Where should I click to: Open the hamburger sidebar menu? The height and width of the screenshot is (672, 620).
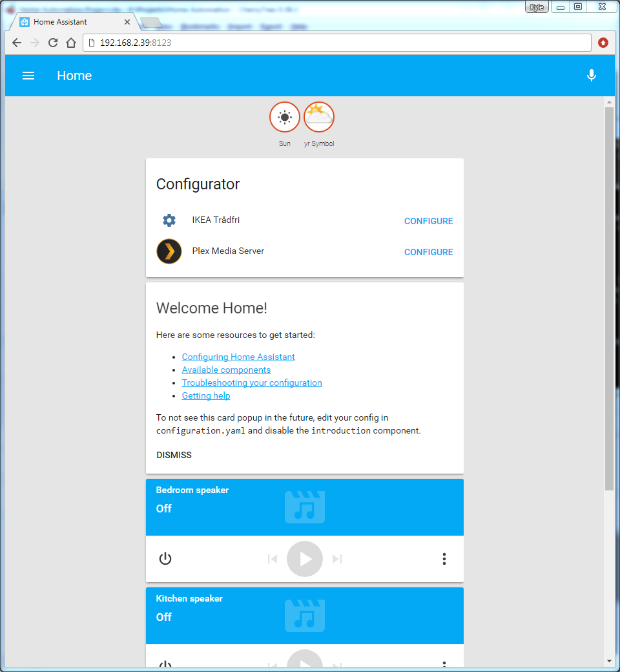(28, 76)
